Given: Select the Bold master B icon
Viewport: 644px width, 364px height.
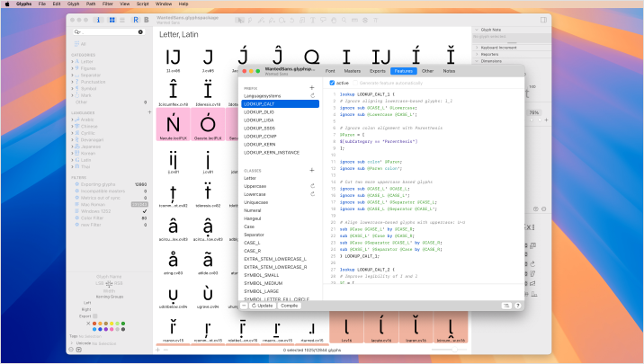Looking at the screenshot, I should click(147, 20).
